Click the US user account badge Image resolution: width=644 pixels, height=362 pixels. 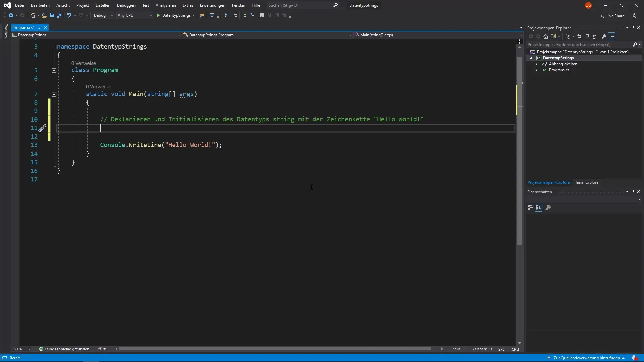588,5
